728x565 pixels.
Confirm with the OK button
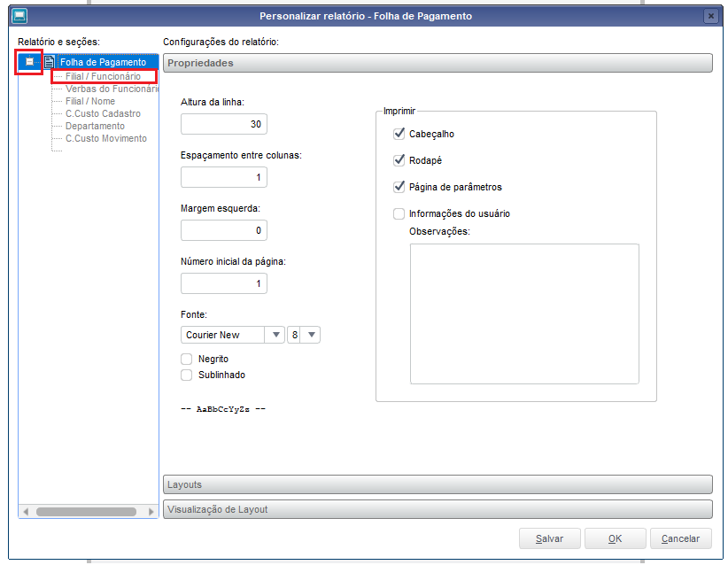[x=616, y=538]
